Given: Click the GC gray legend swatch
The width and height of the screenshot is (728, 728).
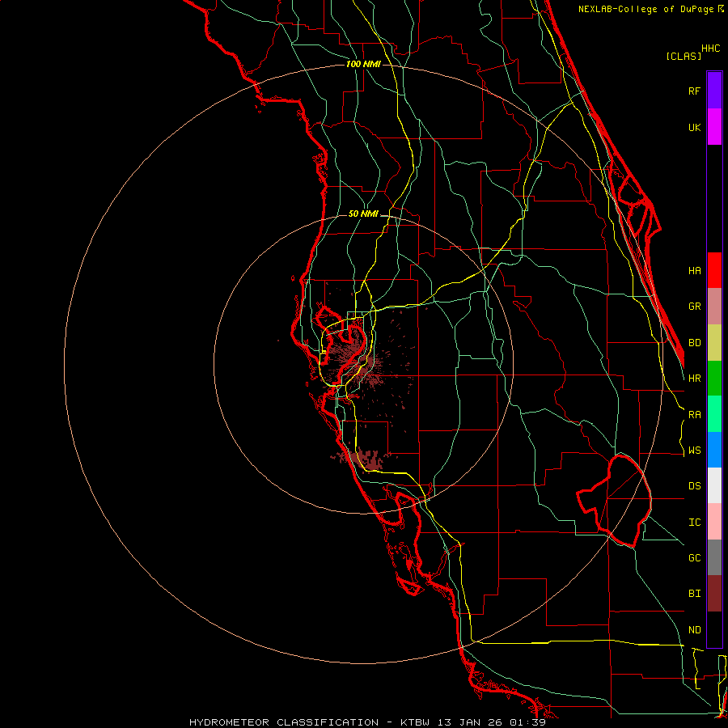Looking at the screenshot, I should point(714,557).
